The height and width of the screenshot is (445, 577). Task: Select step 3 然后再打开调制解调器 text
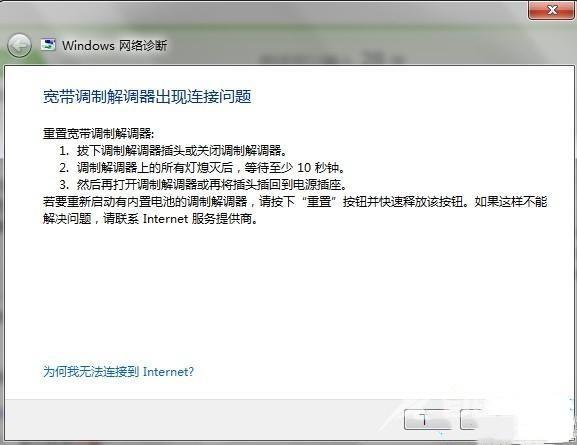(212, 185)
